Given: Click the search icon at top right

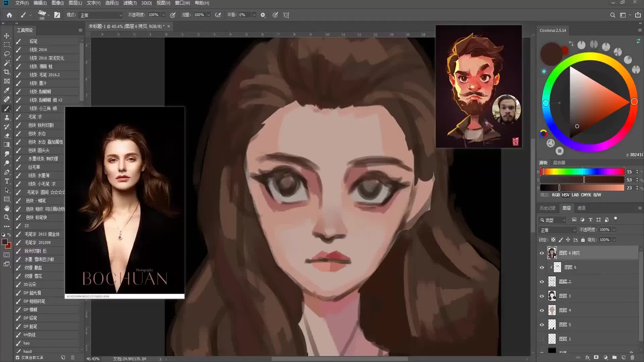Looking at the screenshot, I should [x=612, y=15].
